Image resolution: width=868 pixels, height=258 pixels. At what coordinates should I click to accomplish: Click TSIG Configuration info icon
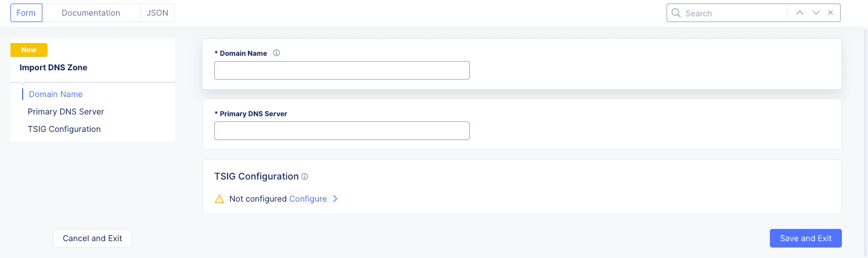[305, 177]
